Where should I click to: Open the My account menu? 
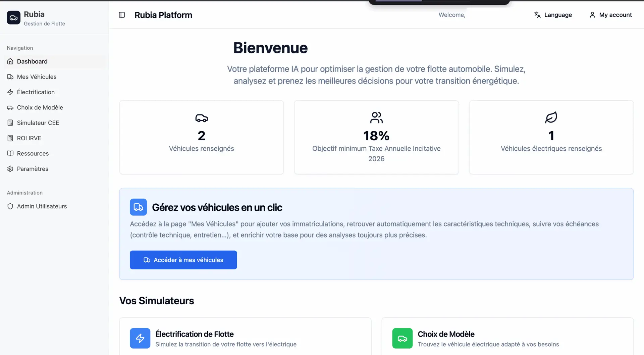pos(611,15)
